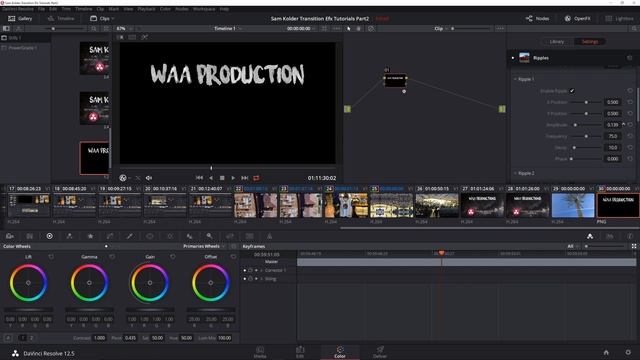Reset the Damp parameter
The width and height of the screenshot is (640, 360).
coord(630,147)
